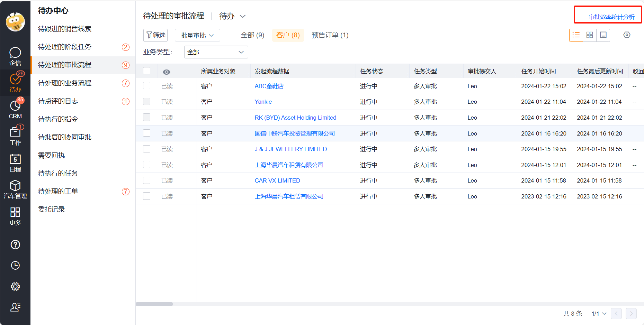Open the 工作 sidebar icon
The height and width of the screenshot is (325, 644).
click(x=15, y=136)
